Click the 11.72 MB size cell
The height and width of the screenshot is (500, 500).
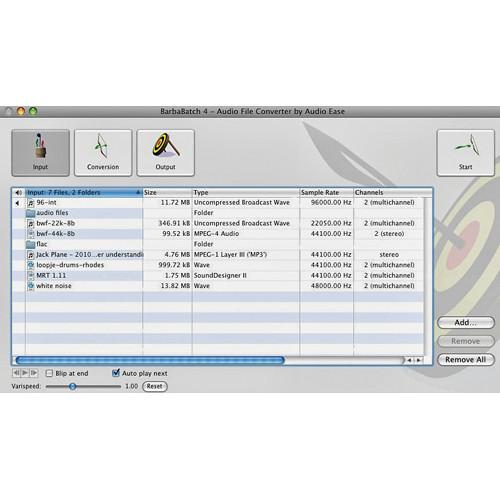175,203
